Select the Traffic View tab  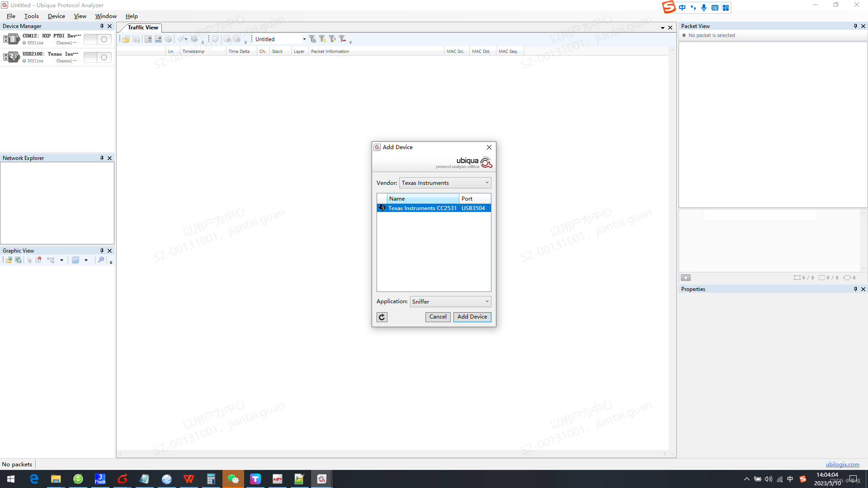coord(143,28)
